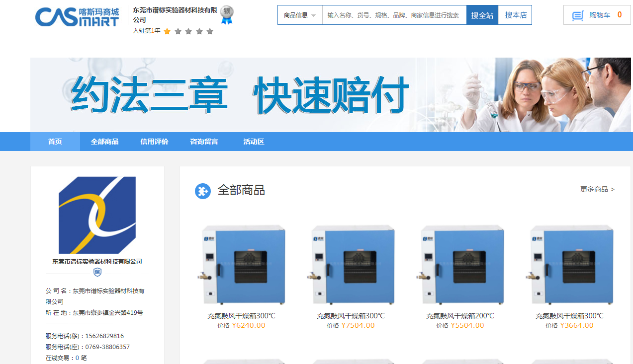Open the 首页 navigation tab

(55, 142)
